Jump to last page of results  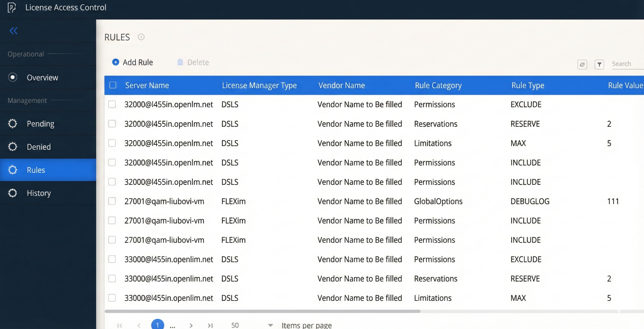(210, 325)
